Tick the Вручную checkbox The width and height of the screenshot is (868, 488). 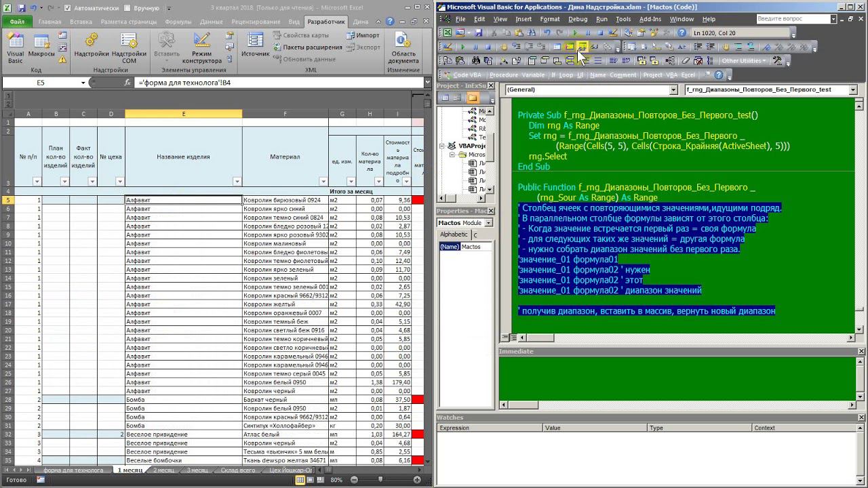point(127,8)
